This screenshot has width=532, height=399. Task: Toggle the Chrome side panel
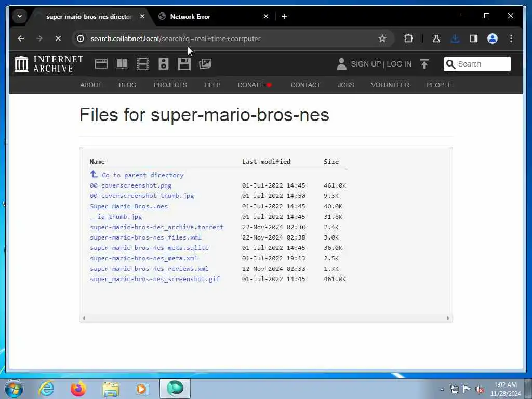474,38
